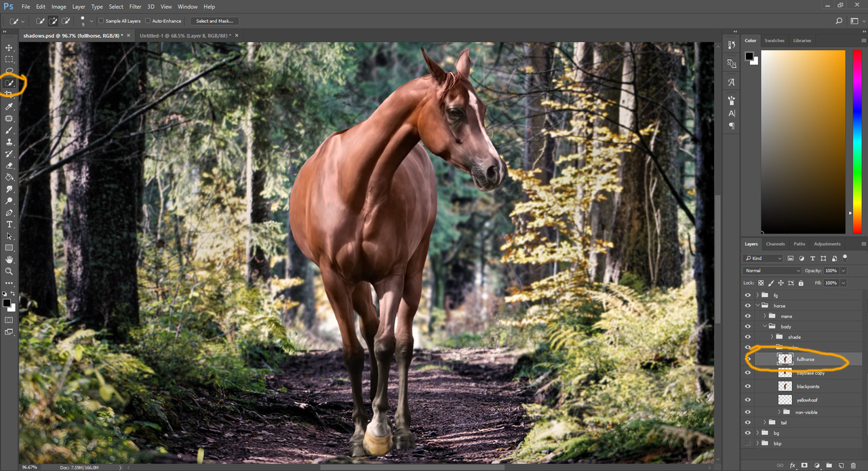This screenshot has width=868, height=471.
Task: Open the Fill percentage dropdown arrow
Action: [x=843, y=283]
